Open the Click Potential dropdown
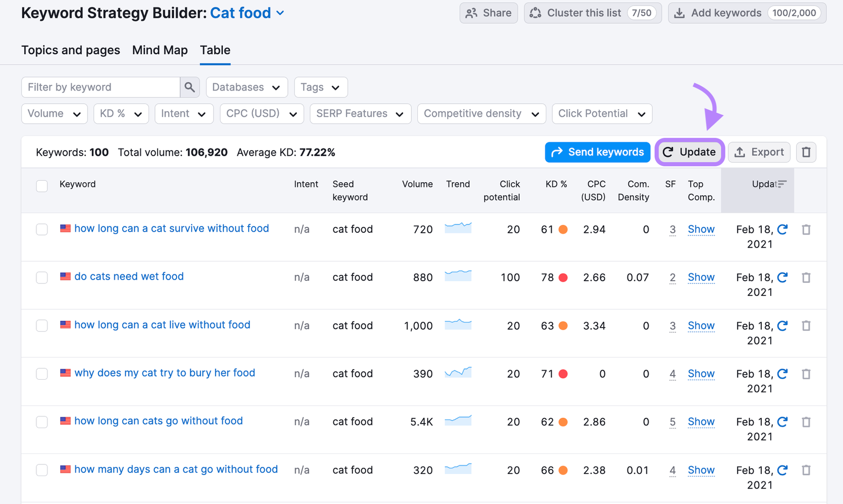The height and width of the screenshot is (504, 843). (602, 114)
